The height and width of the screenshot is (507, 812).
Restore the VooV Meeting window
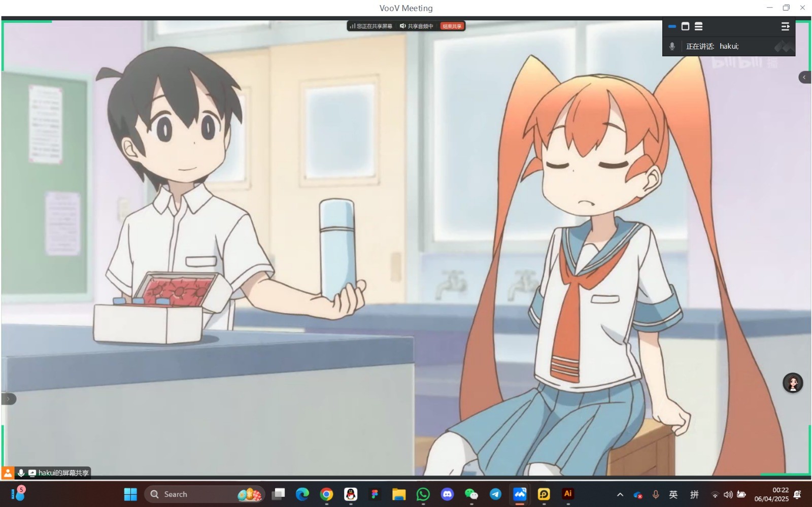(786, 8)
